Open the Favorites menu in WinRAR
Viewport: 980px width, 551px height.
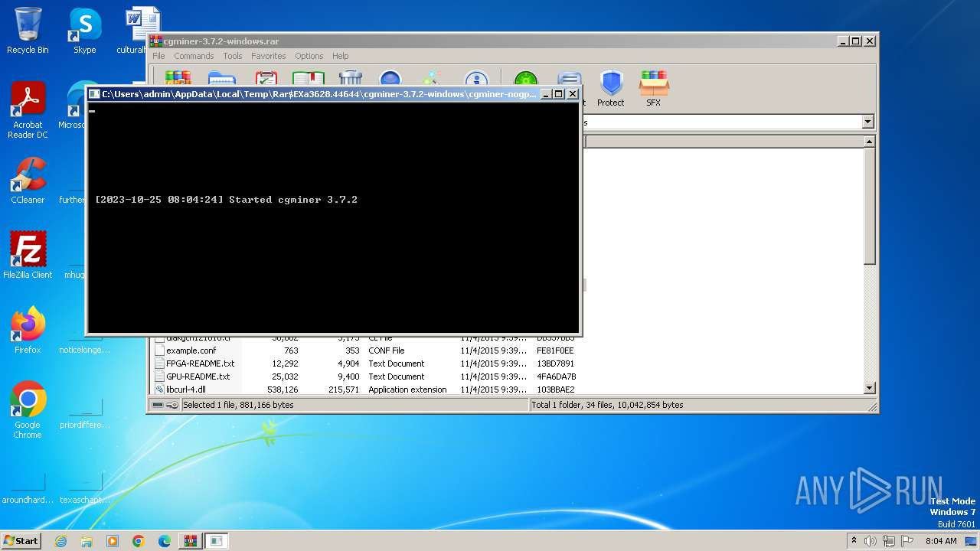(x=269, y=56)
